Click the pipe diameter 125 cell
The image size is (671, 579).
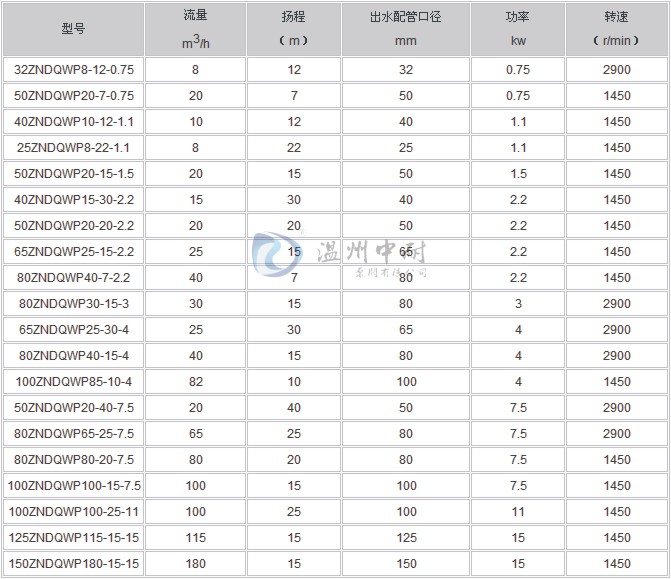pyautogui.click(x=405, y=538)
